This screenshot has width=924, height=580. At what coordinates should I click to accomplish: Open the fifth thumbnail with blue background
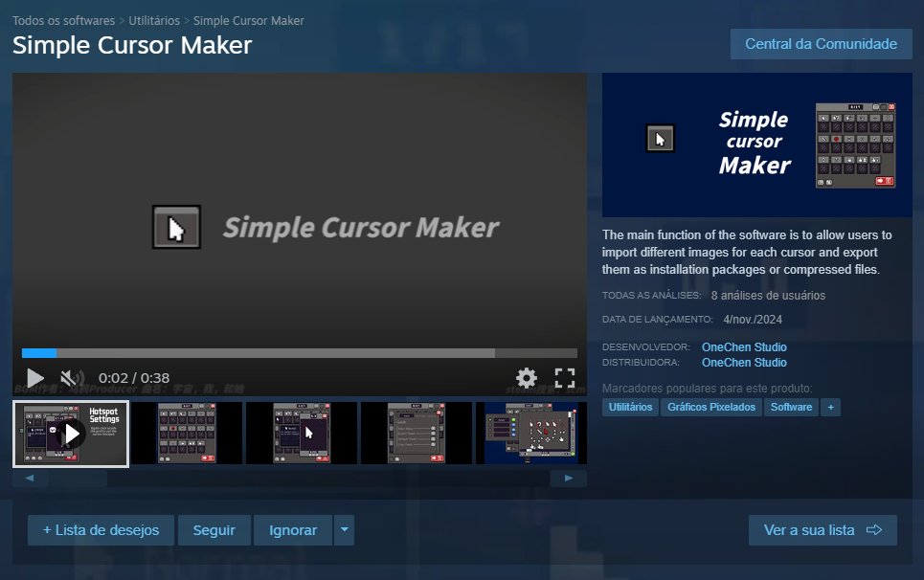531,433
